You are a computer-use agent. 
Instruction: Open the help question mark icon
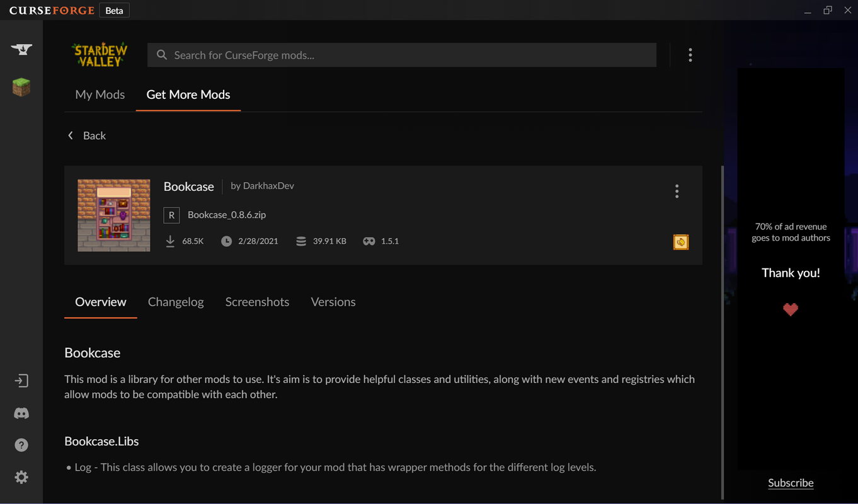(21, 445)
